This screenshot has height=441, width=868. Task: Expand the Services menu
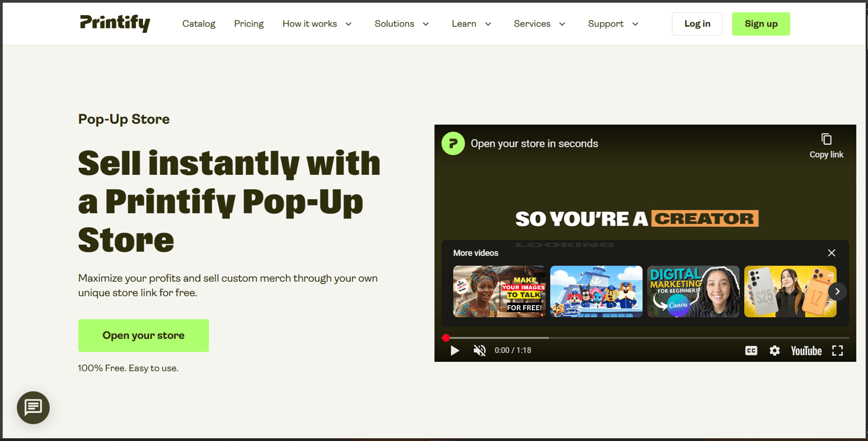pyautogui.click(x=539, y=24)
